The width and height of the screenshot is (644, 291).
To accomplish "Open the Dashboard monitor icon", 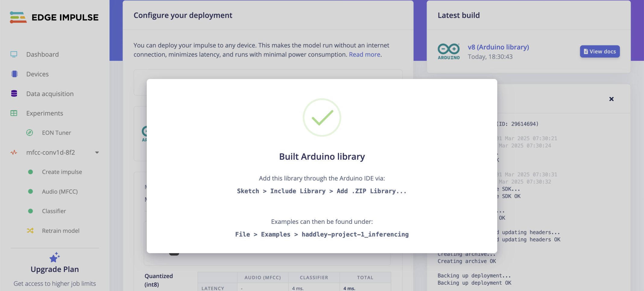I will tap(14, 54).
